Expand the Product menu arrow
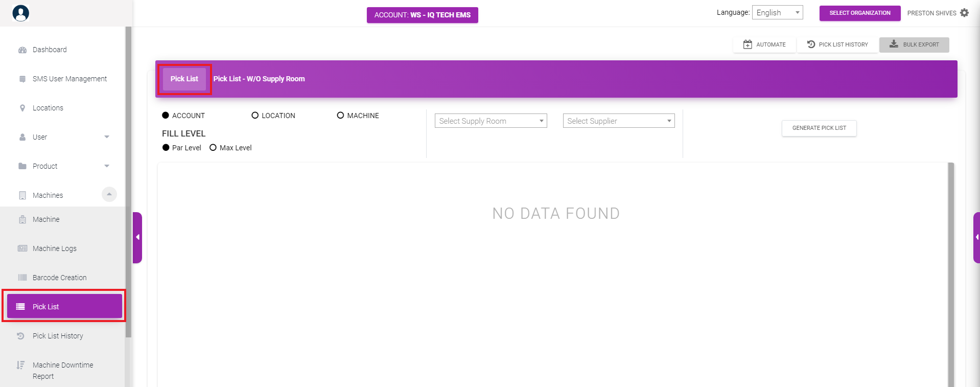This screenshot has width=980, height=387. point(107,166)
